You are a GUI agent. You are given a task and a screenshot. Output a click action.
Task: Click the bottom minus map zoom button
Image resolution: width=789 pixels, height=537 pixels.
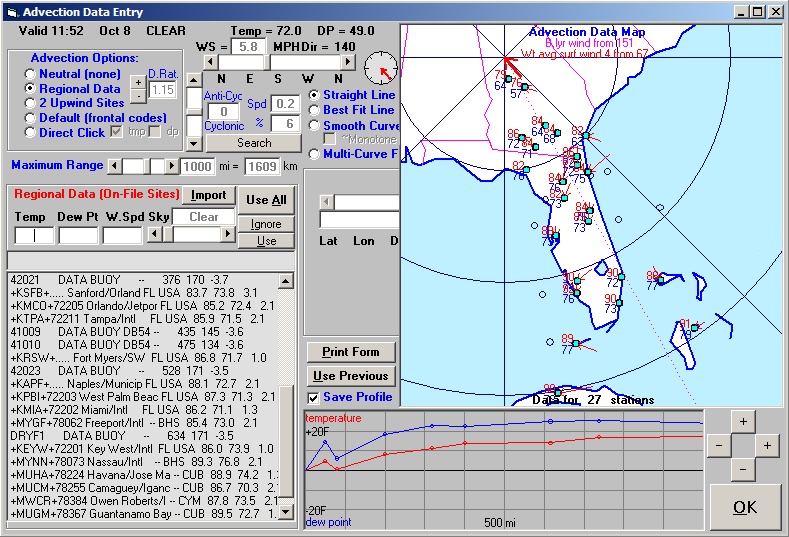click(x=743, y=469)
